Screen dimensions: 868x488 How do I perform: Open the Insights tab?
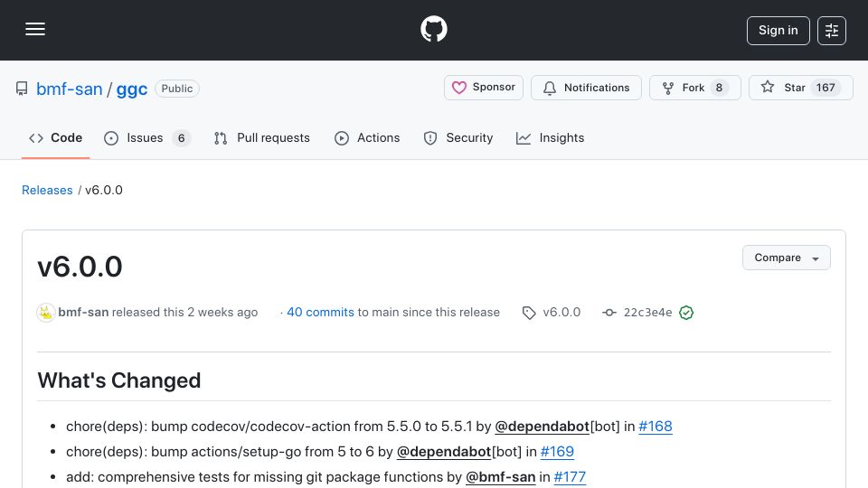click(x=550, y=137)
